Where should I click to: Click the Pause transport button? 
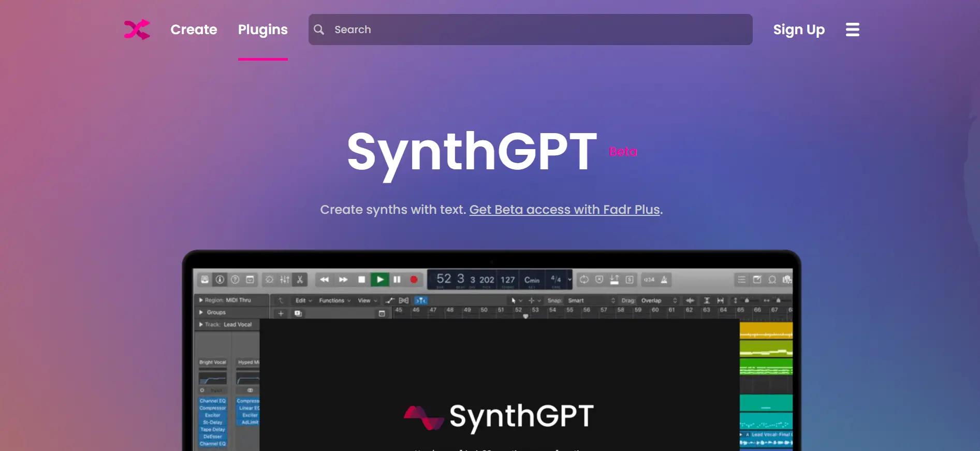397,280
